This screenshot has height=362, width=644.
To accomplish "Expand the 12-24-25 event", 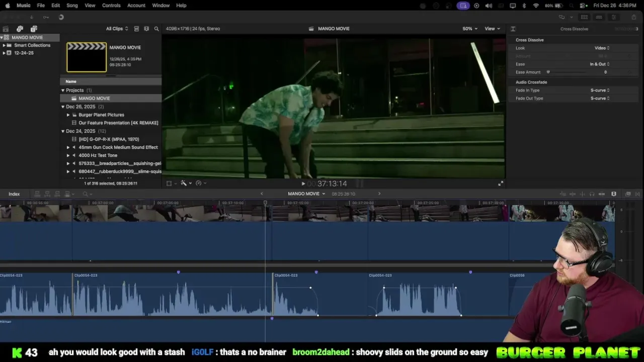I will (x=4, y=53).
